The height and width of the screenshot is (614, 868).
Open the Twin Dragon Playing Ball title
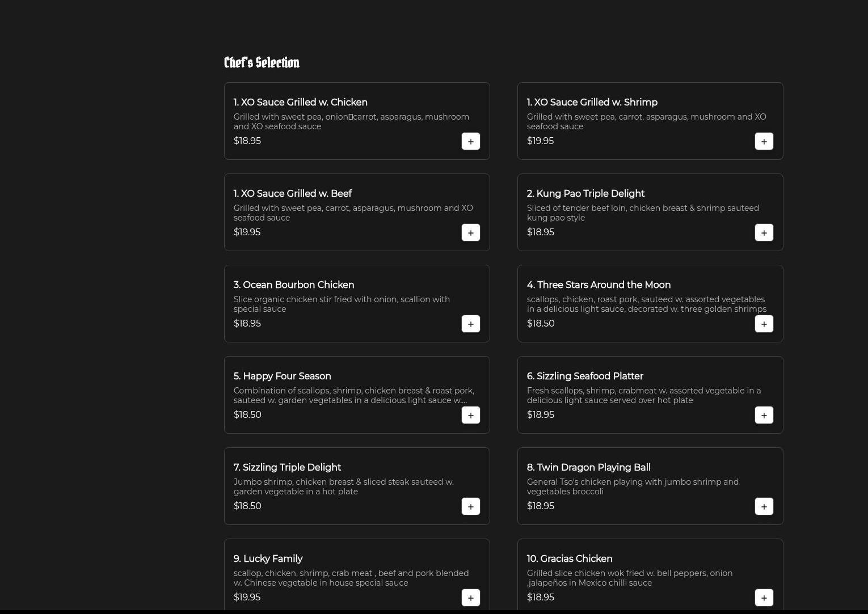click(x=589, y=468)
